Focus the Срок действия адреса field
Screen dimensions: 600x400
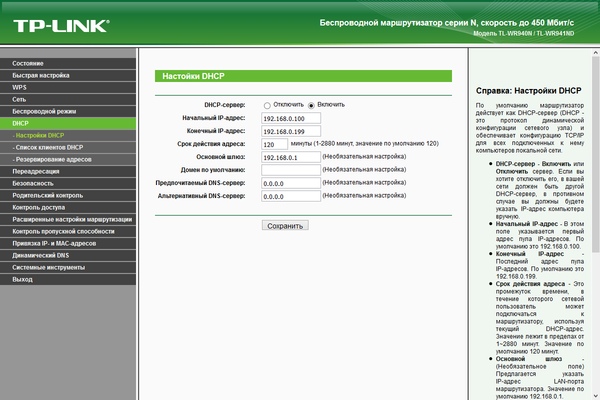coord(274,144)
